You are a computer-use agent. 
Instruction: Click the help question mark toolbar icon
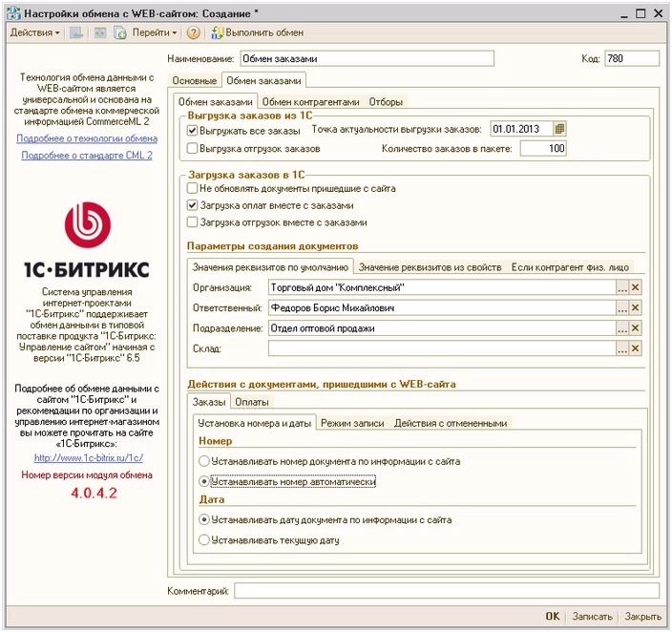193,32
